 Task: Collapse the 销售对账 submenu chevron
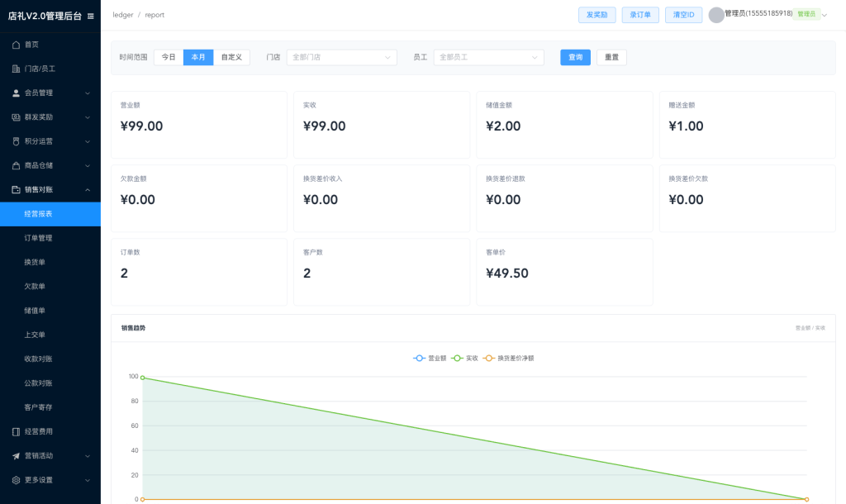[88, 190]
